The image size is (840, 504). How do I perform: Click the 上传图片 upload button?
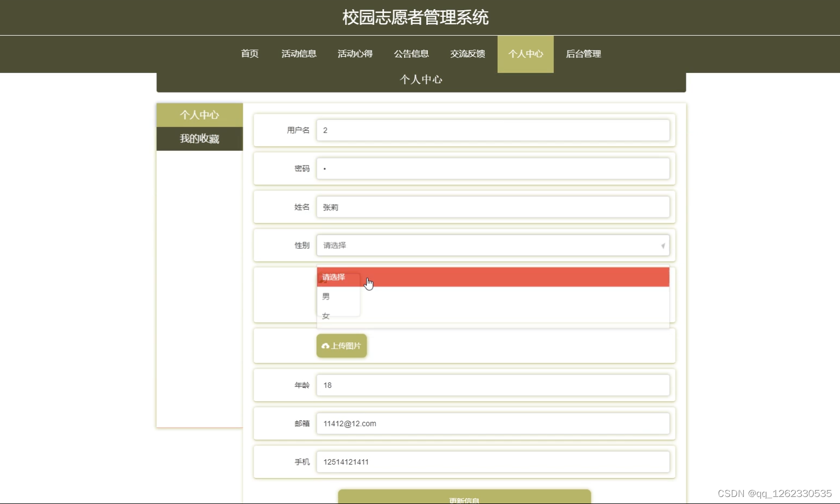[x=341, y=346]
